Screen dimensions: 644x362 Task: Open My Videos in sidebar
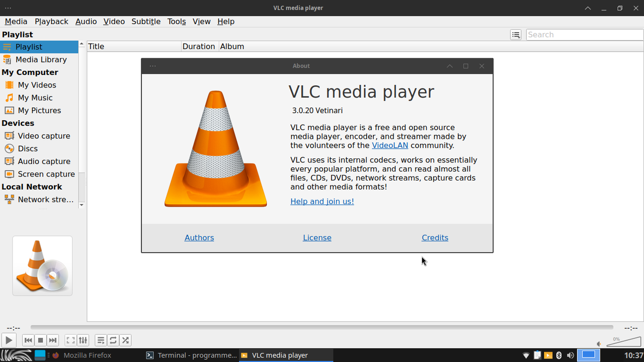39,85
